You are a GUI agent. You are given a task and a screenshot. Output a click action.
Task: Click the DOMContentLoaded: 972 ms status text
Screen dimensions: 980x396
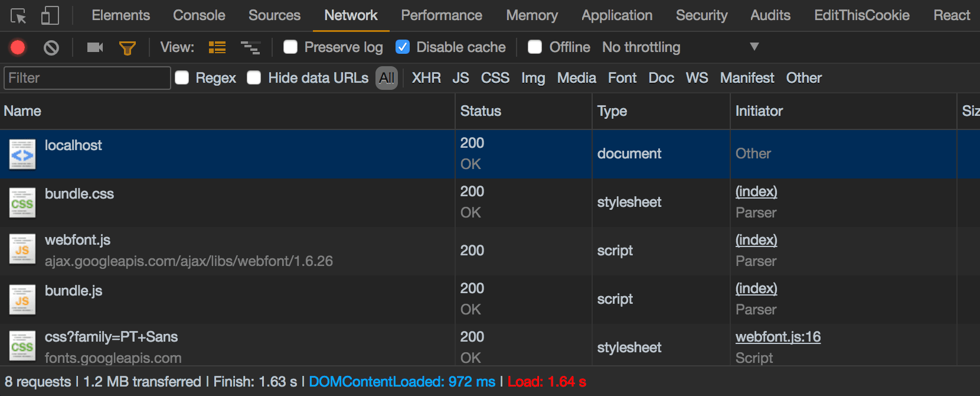(402, 382)
